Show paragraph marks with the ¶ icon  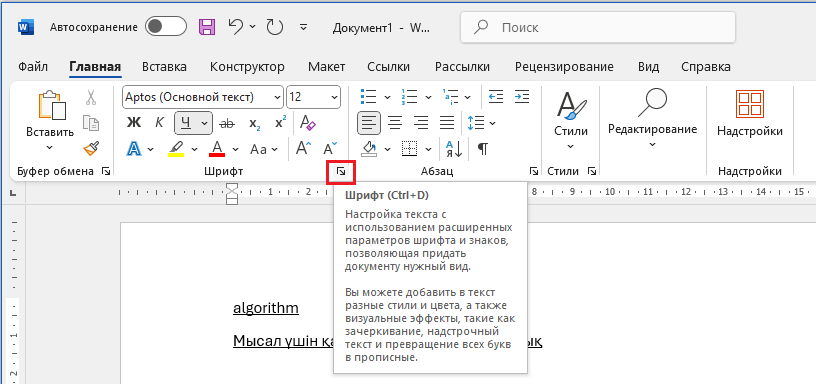coord(483,149)
